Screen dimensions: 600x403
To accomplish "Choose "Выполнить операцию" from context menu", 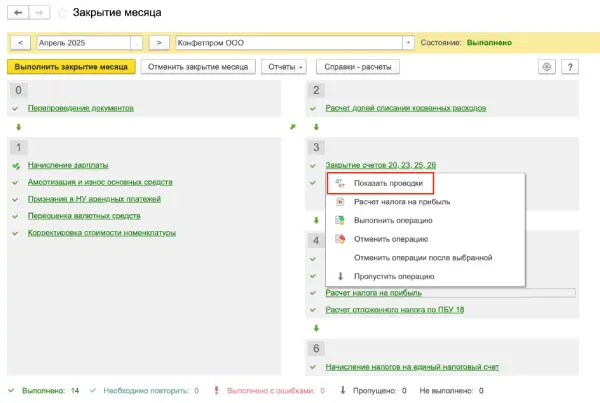I will 393,220.
